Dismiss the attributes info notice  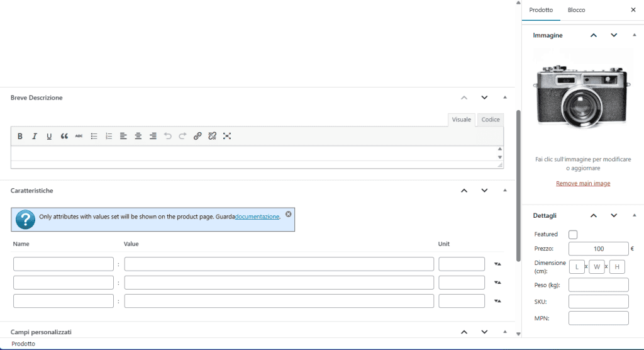click(x=289, y=214)
